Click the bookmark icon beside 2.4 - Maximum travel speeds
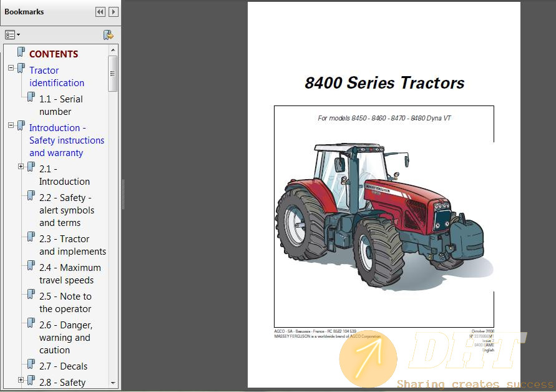 tap(31, 266)
